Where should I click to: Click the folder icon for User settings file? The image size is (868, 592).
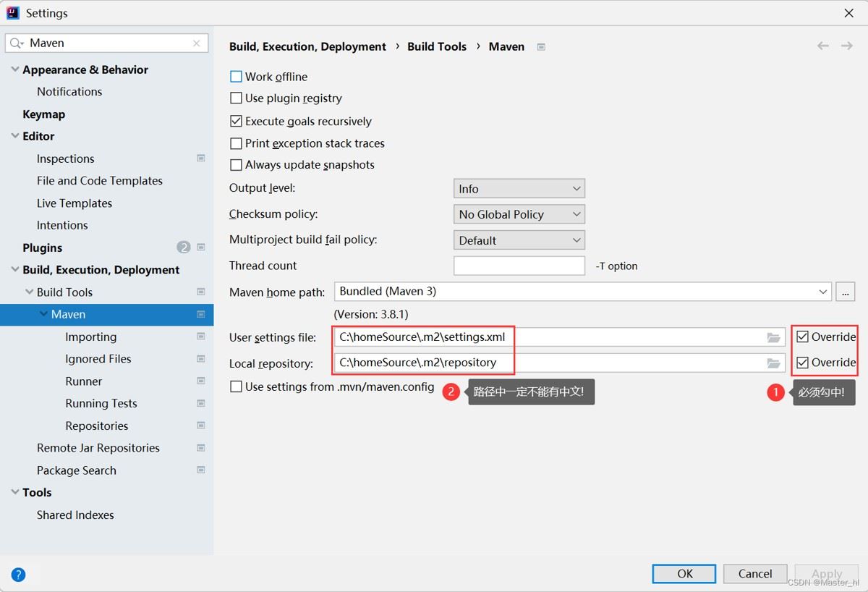point(773,337)
